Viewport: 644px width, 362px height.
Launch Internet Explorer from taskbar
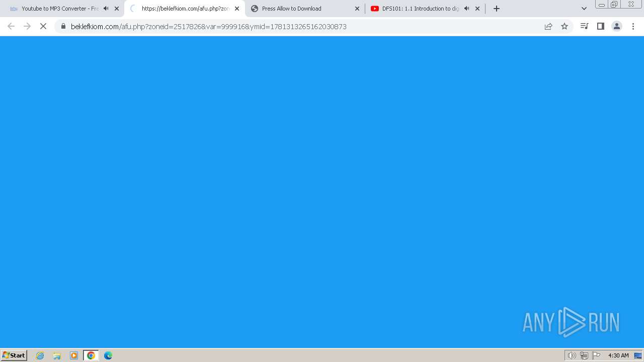pos(40,355)
